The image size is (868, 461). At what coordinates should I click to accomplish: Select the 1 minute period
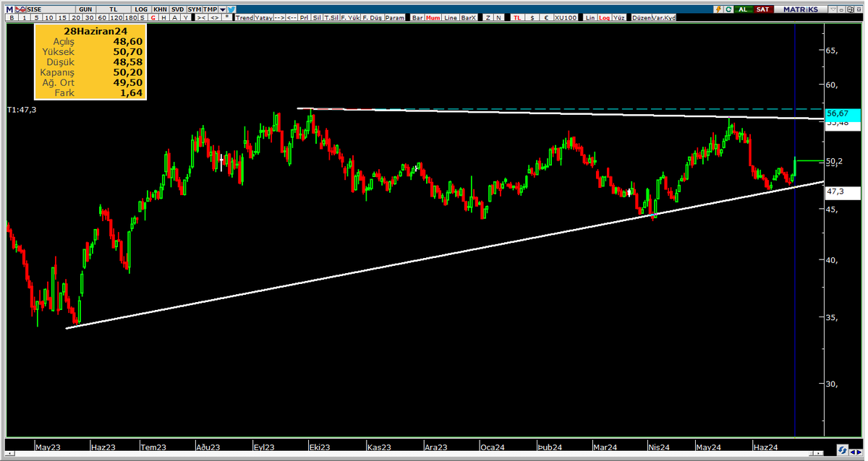[x=24, y=17]
